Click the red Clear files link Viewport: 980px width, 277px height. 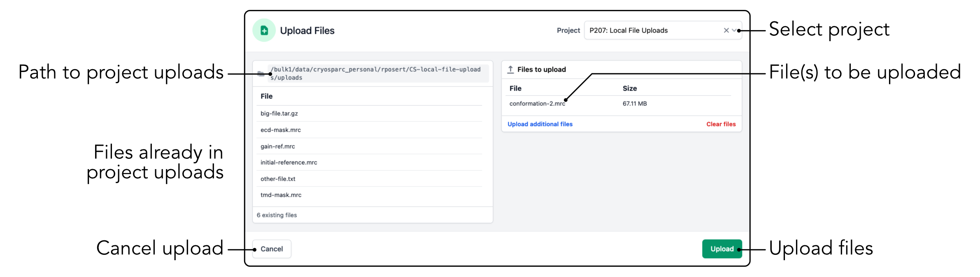pyautogui.click(x=721, y=124)
